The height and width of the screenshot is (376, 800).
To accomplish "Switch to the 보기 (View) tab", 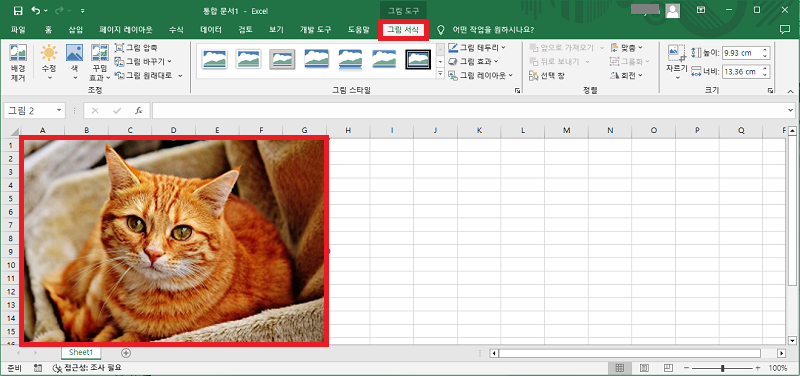I will tap(276, 30).
